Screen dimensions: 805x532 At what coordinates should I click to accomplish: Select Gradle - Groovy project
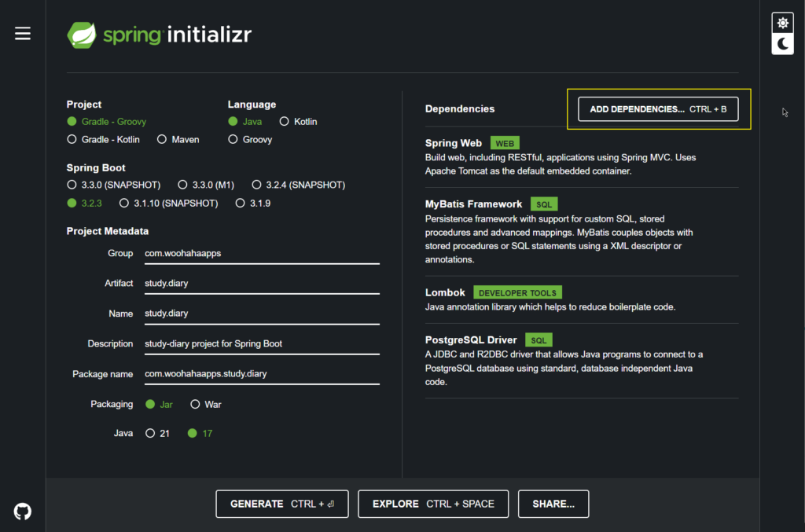tap(106, 122)
